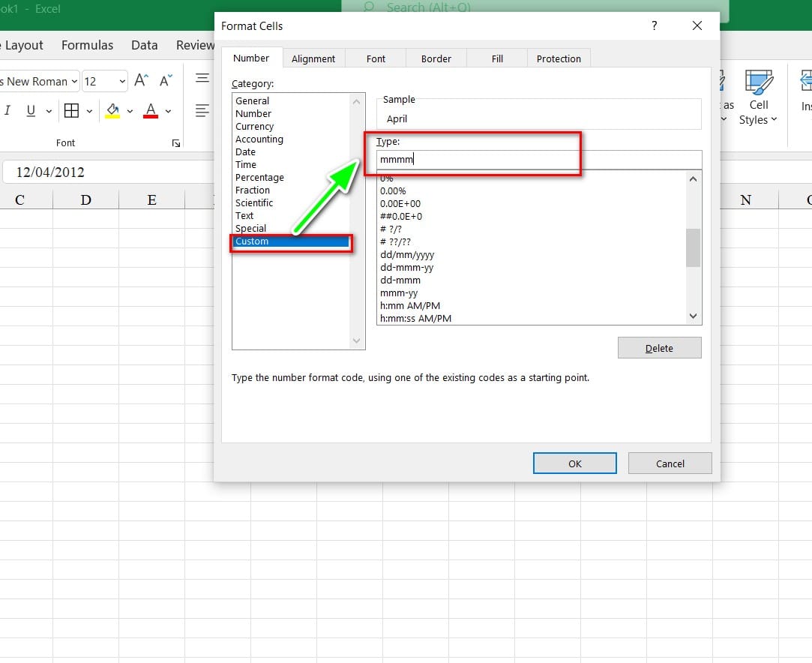
Task: Expand the Fill Color dropdown arrow
Action: pos(130,111)
